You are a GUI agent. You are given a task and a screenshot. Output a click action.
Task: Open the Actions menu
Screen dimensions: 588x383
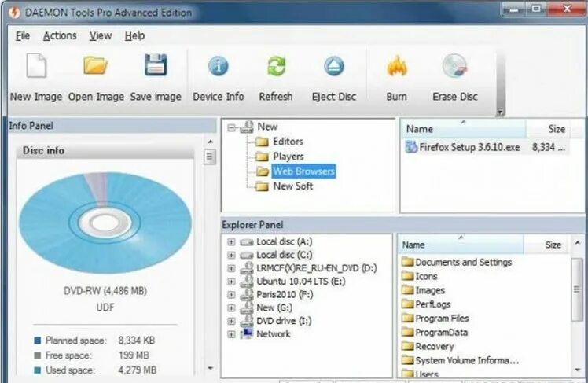(60, 35)
